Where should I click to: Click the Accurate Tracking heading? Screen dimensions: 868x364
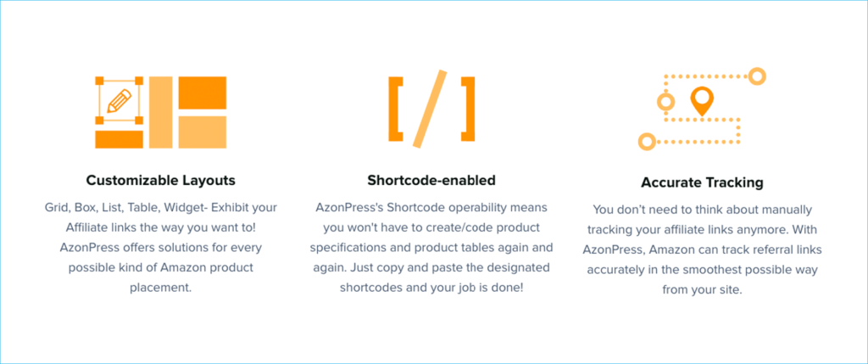pyautogui.click(x=702, y=182)
